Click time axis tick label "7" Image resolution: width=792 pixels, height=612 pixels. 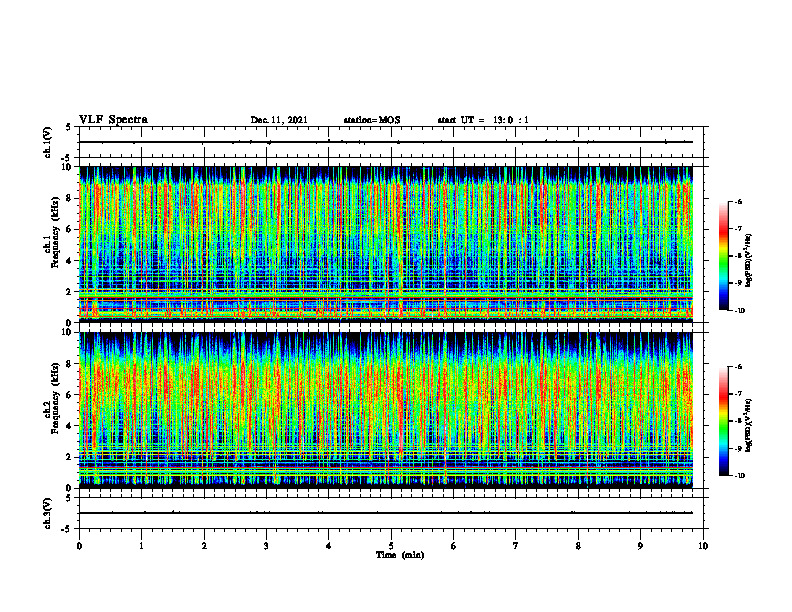pos(516,546)
